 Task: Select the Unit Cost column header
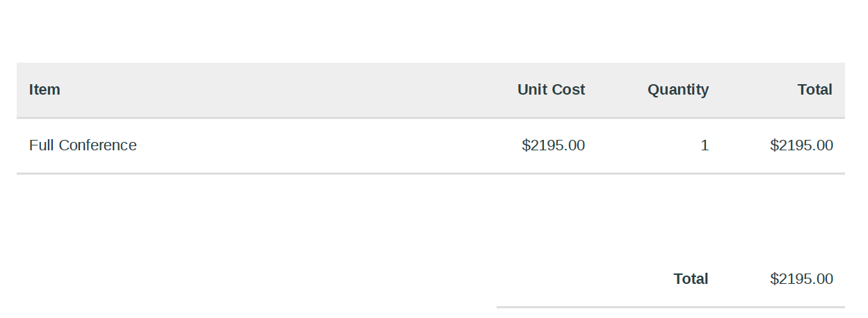coord(551,90)
